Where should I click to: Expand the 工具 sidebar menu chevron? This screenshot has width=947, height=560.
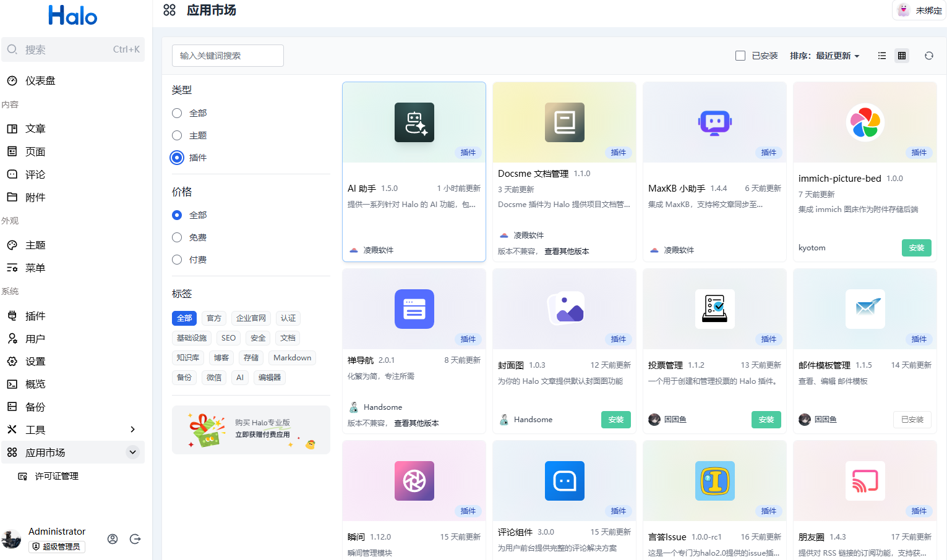pyautogui.click(x=132, y=430)
